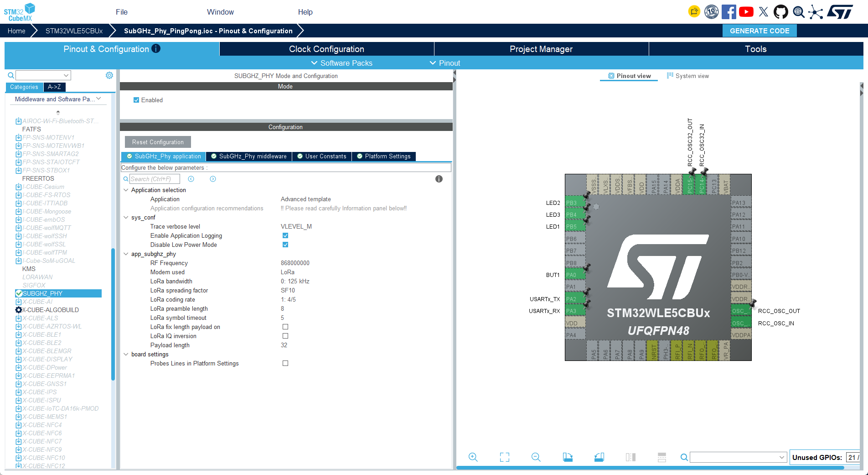Open the category settings gear icon
This screenshot has height=475, width=868.
coord(109,75)
